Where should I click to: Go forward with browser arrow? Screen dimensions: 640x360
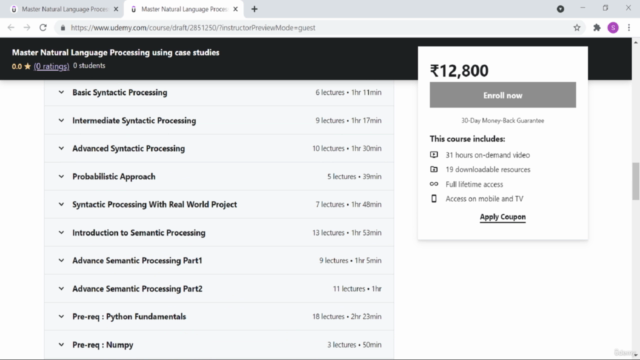coord(27,28)
